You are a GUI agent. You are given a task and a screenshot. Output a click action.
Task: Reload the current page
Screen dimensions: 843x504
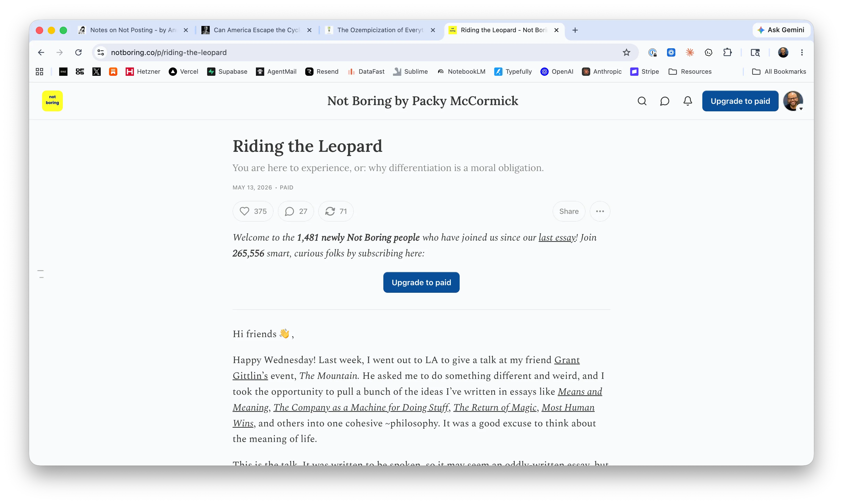tap(78, 52)
